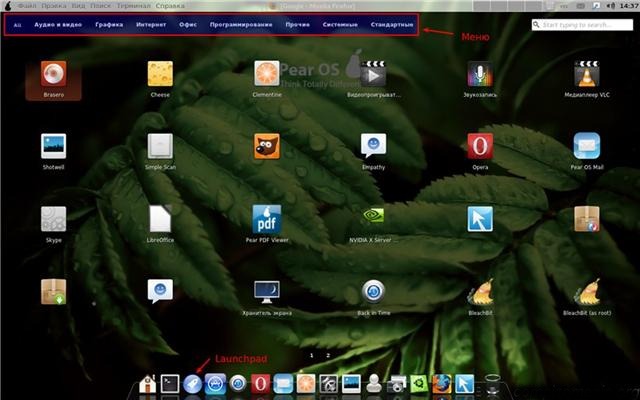This screenshot has width=640, height=400.
Task: Select the Прочие category
Action: [x=297, y=24]
